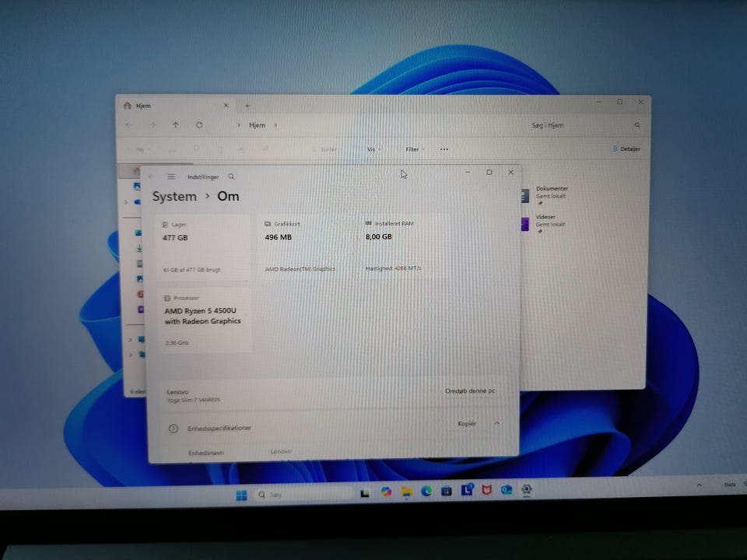Image resolution: width=747 pixels, height=560 pixels.
Task: Click the Lenovo device name heading
Action: tap(177, 392)
